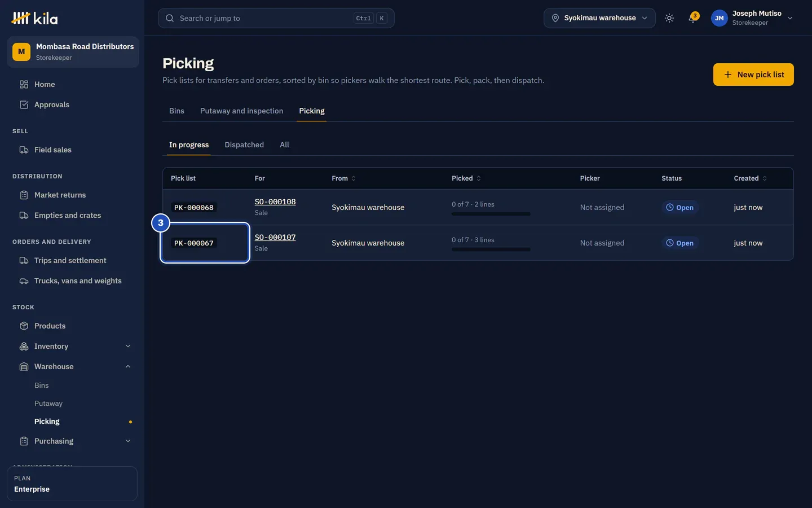
Task: Click the Kila logo
Action: point(34,18)
